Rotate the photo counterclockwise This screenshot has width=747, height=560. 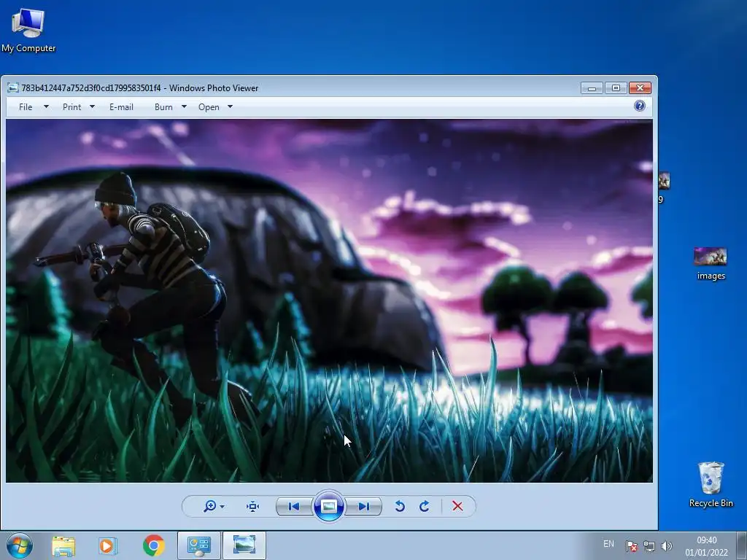pos(400,506)
